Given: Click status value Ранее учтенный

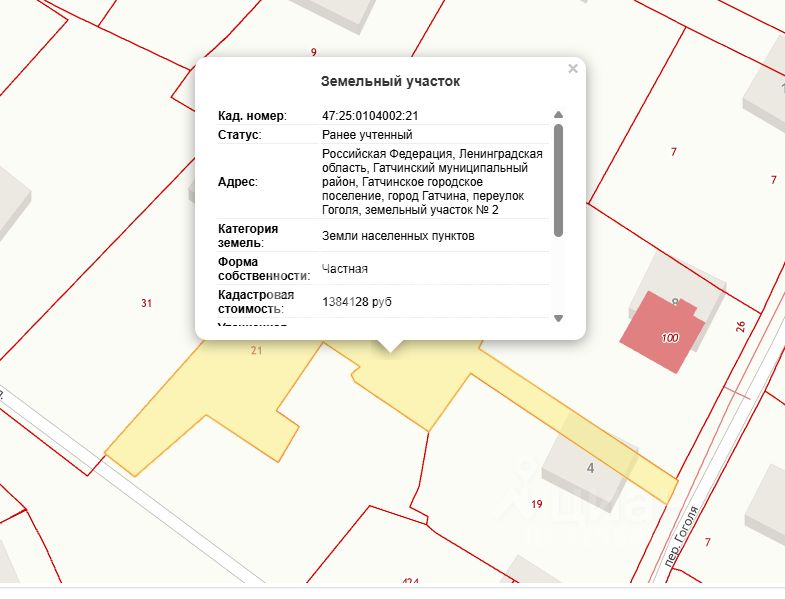Looking at the screenshot, I should (367, 135).
